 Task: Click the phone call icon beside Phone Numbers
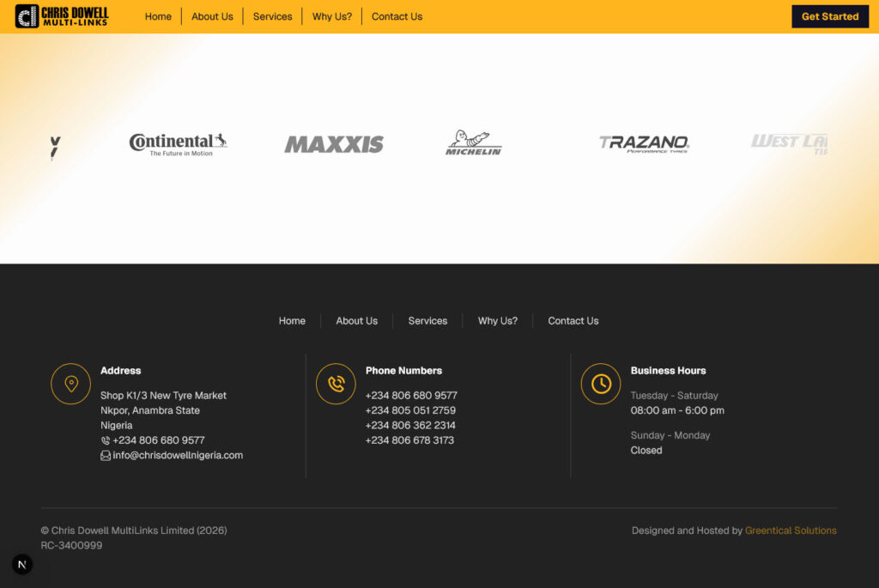coord(336,384)
